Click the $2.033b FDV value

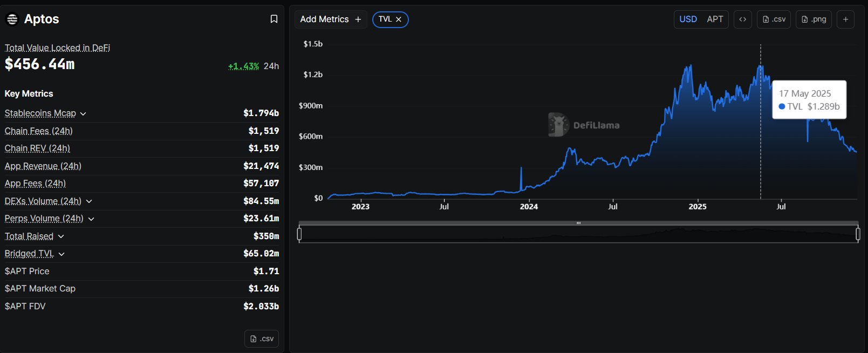coord(261,307)
